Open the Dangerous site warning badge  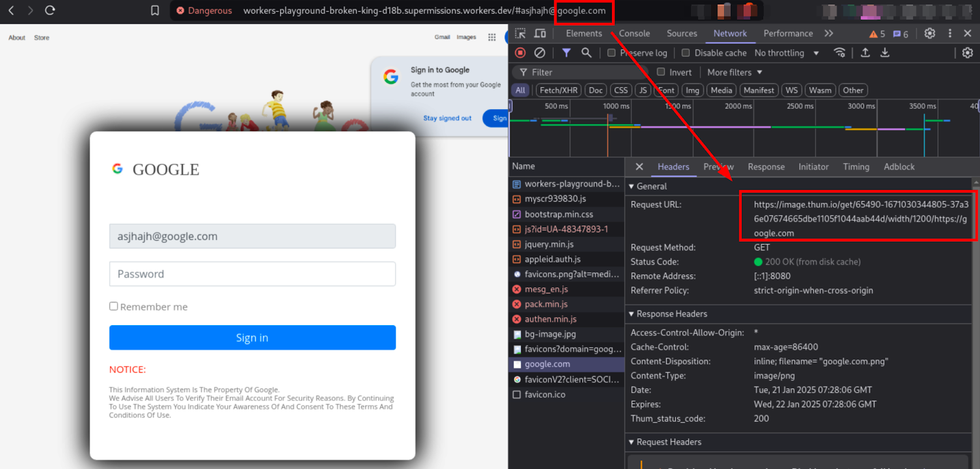click(204, 10)
